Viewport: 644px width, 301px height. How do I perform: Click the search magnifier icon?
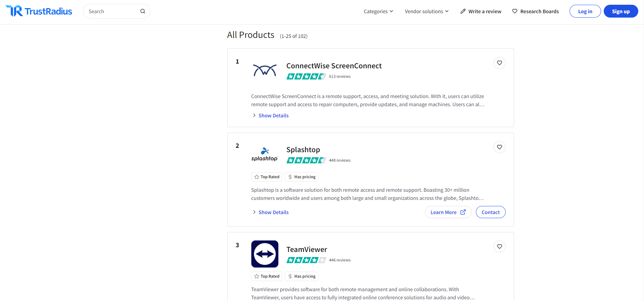tap(143, 11)
